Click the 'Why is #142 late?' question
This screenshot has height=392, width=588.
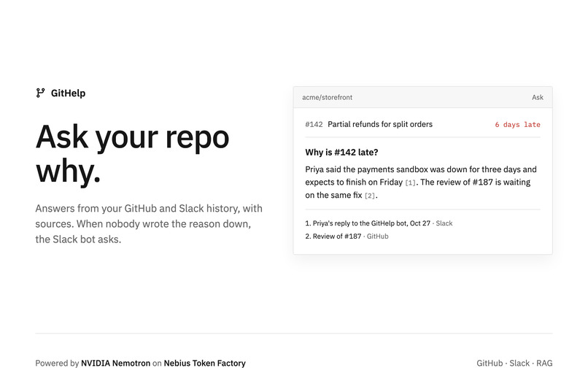point(341,153)
